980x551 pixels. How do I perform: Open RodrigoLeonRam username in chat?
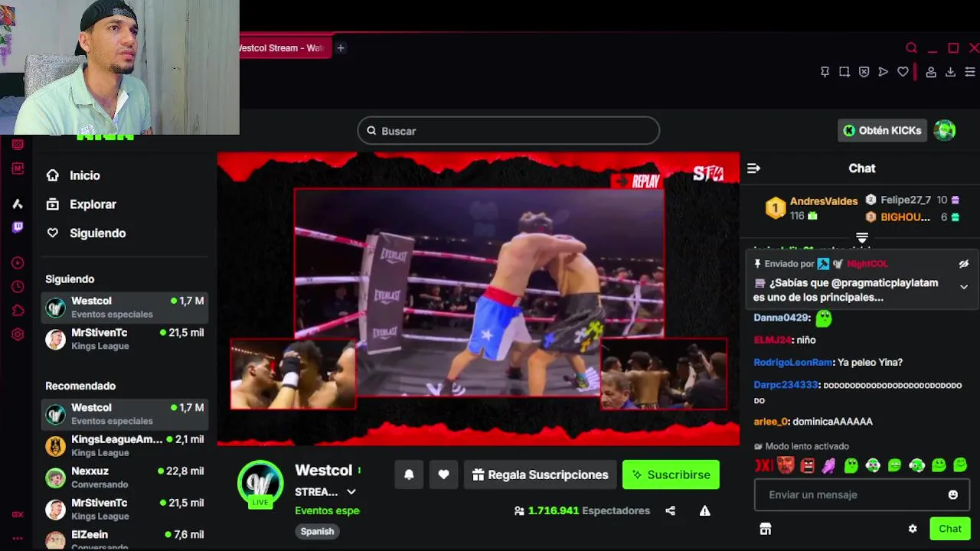pos(792,362)
